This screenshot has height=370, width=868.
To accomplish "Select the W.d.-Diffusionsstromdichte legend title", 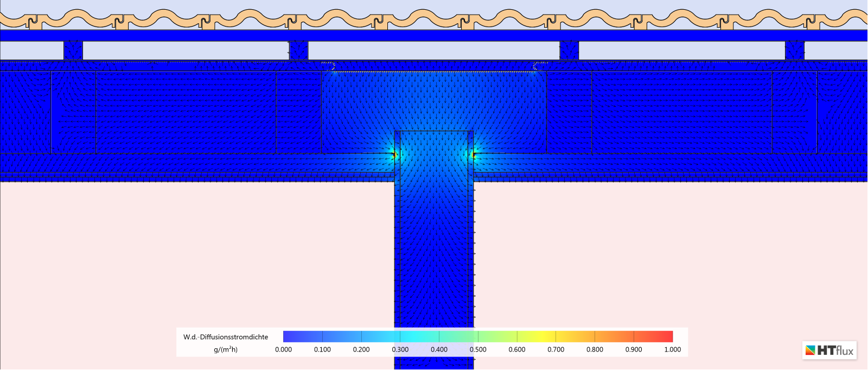I will [226, 337].
